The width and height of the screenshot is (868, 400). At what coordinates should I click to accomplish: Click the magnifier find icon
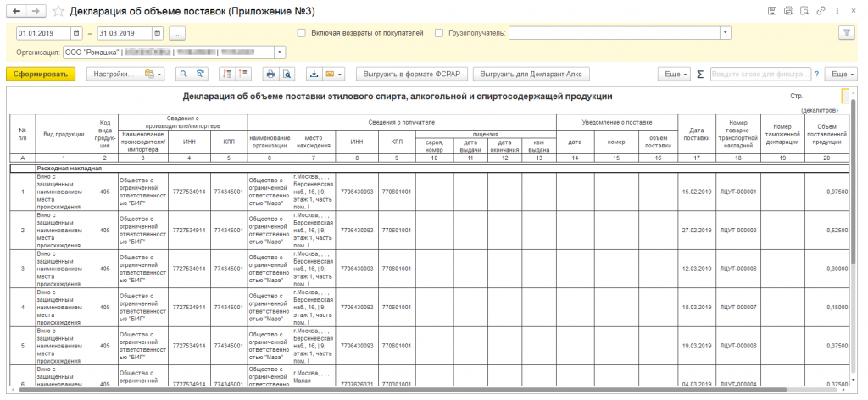pyautogui.click(x=183, y=75)
